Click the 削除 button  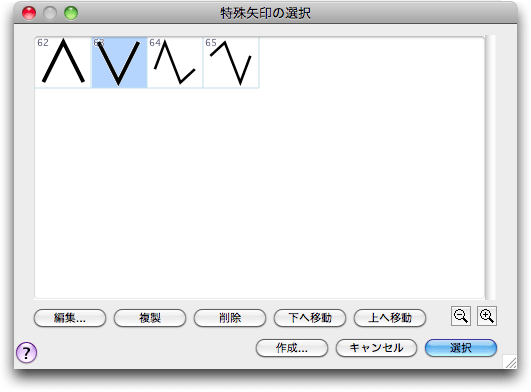(230, 318)
